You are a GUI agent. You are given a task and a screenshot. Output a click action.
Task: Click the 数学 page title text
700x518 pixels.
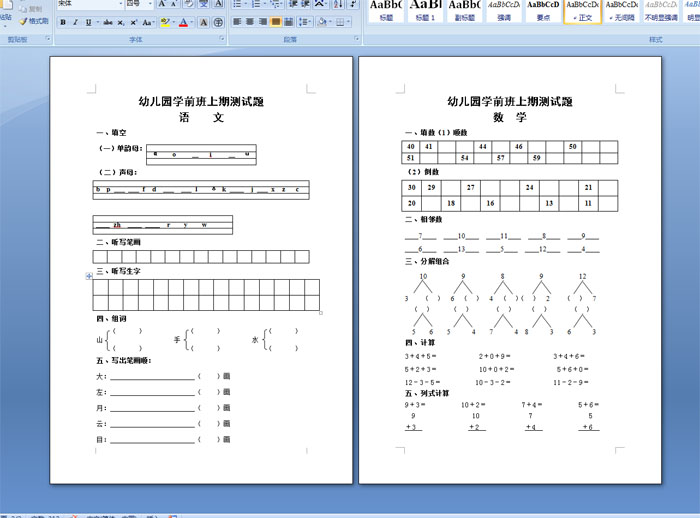[x=510, y=117]
